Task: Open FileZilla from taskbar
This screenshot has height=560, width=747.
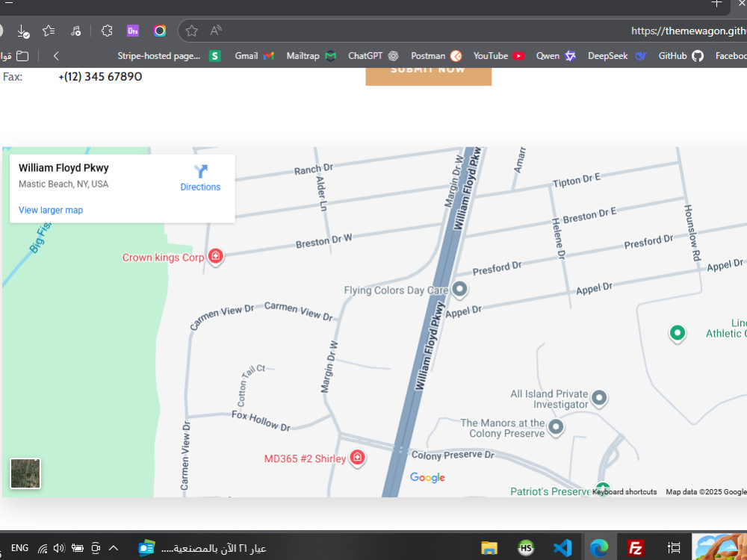Action: [636, 548]
